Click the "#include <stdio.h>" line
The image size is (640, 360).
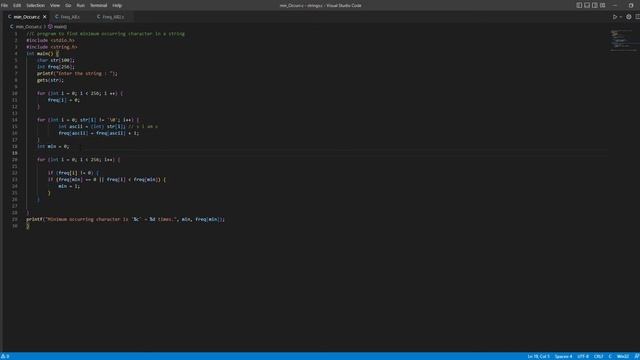point(50,40)
